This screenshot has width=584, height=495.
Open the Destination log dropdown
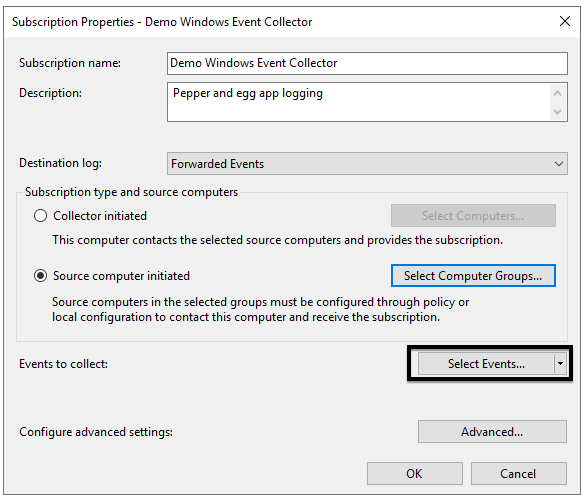[367, 164]
